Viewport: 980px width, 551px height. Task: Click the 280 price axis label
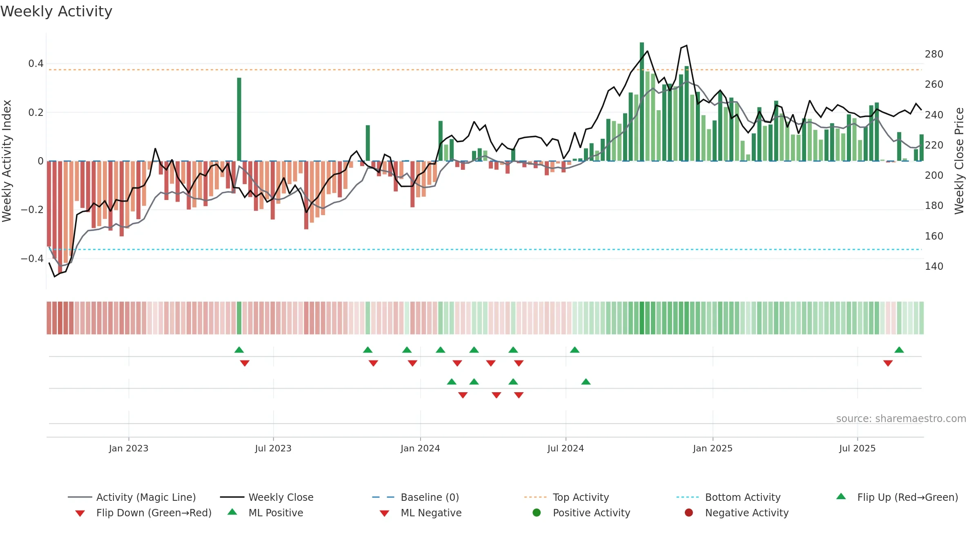click(934, 54)
